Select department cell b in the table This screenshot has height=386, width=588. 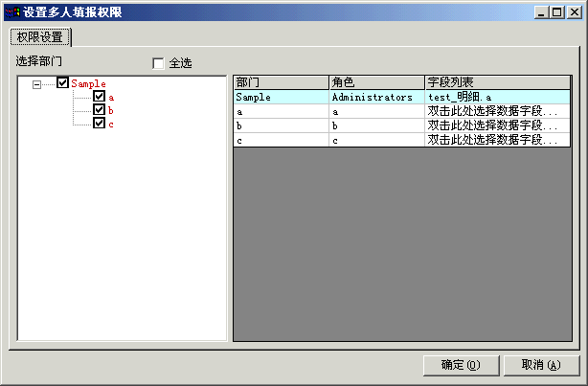tap(282, 125)
